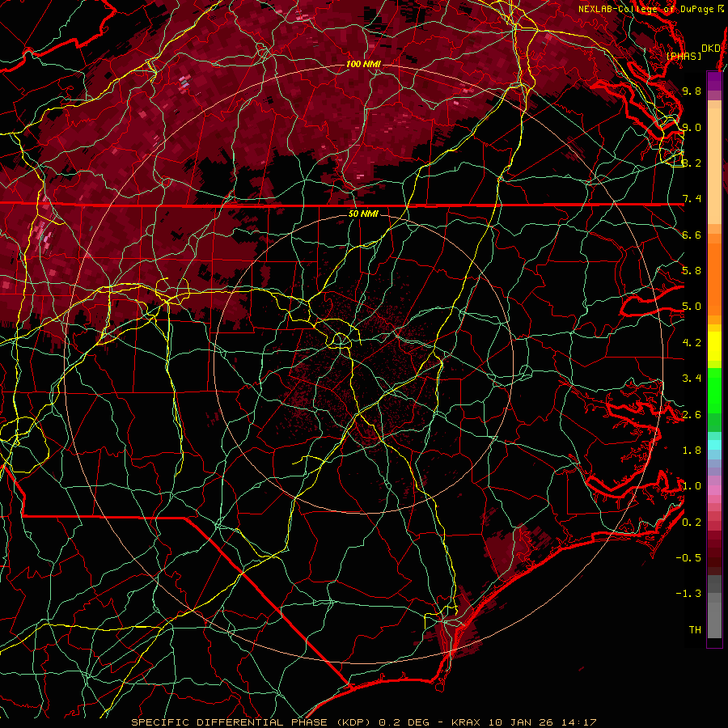
Task: Pick the light peach segment of the color bar
Action: click(714, 166)
